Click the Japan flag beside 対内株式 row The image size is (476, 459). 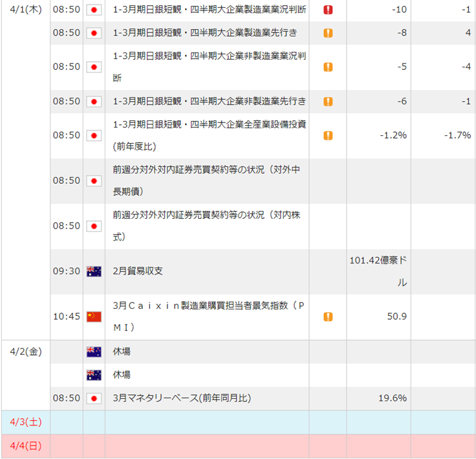coord(94,226)
